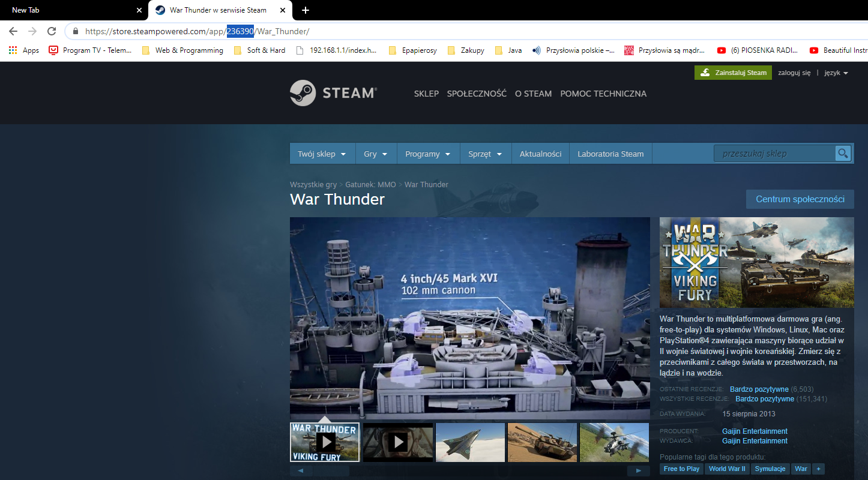The image size is (868, 480).
Task: Add a tag with the plus button
Action: [819, 469]
